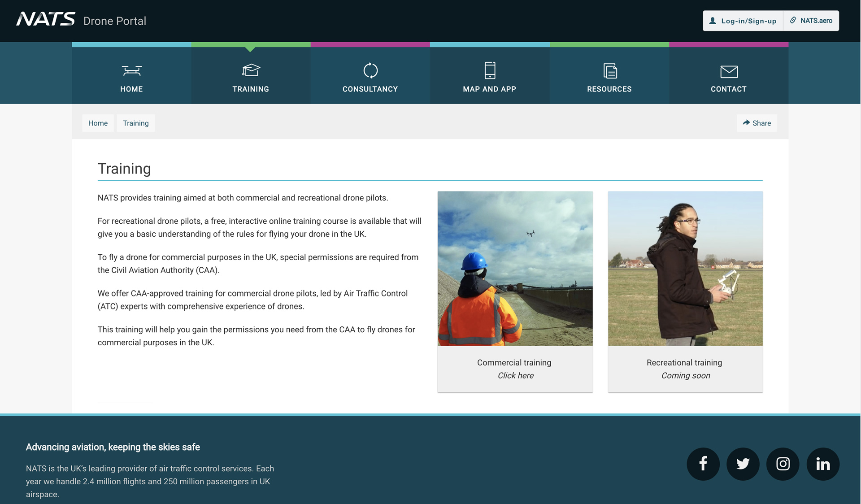The width and height of the screenshot is (861, 504).
Task: Click the Coming soon text
Action: point(686,375)
